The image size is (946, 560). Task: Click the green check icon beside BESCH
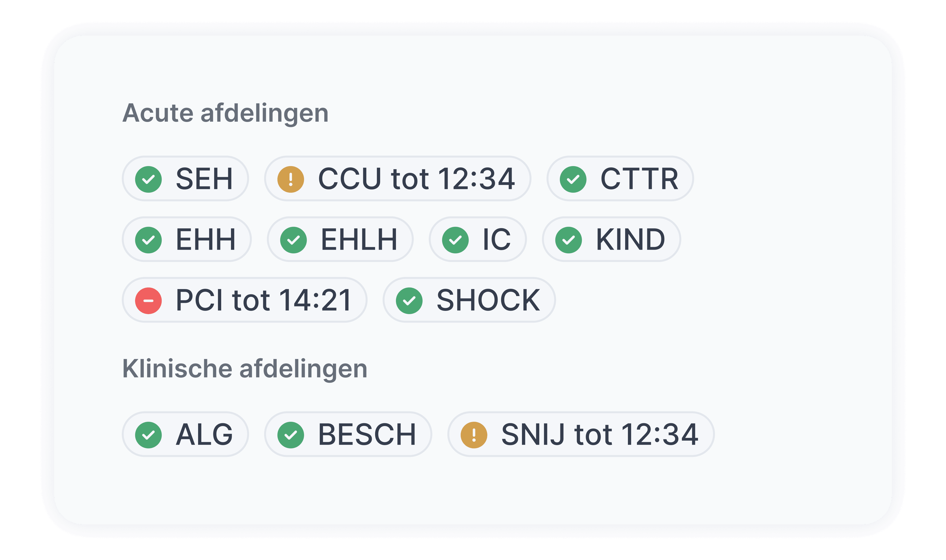coord(290,435)
